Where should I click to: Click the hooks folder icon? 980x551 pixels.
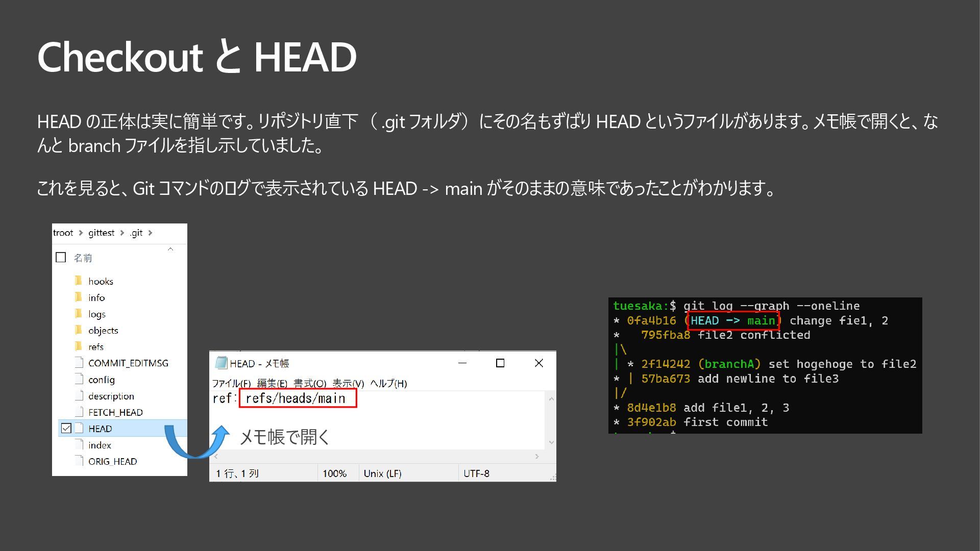[x=78, y=281]
